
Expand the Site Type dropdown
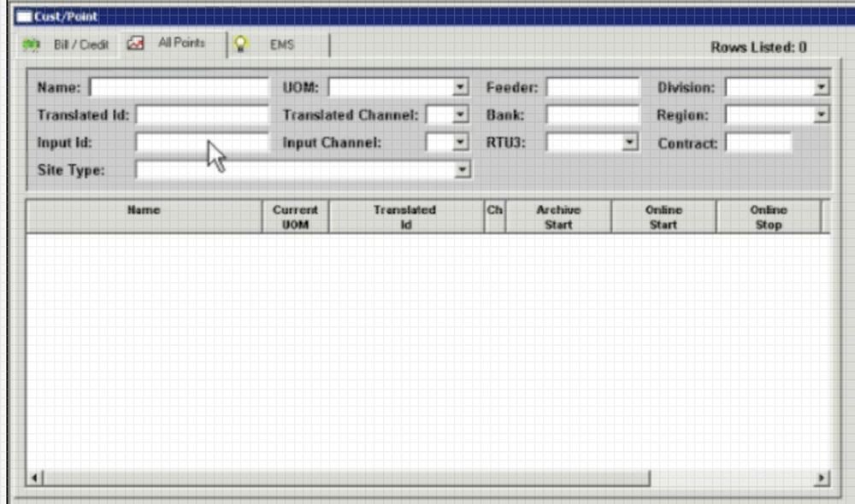click(462, 170)
